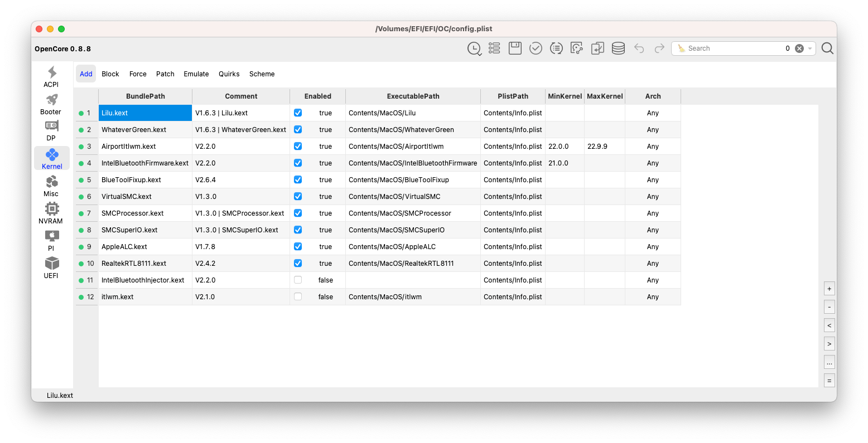The width and height of the screenshot is (868, 443).
Task: Switch to the Patch tab
Action: click(x=165, y=74)
